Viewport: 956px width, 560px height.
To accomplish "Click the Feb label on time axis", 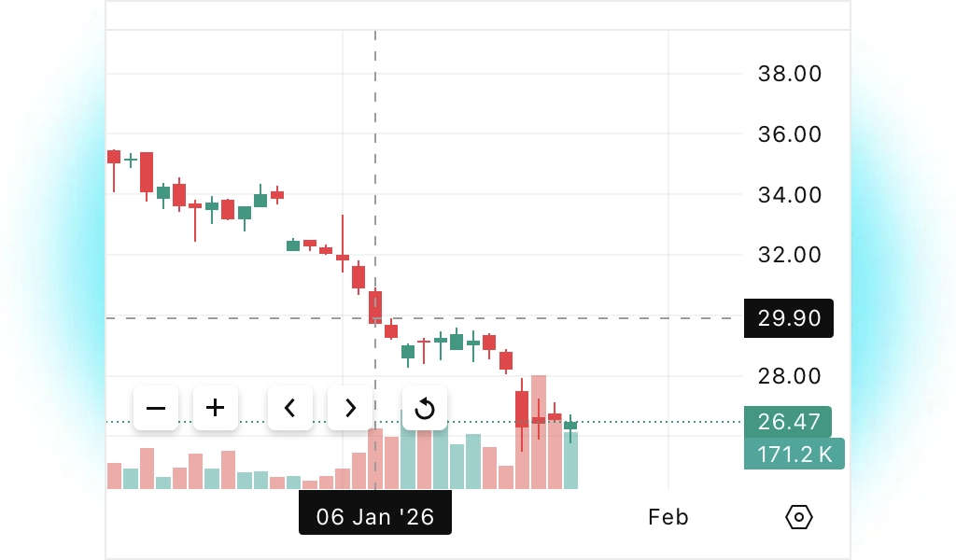I will click(668, 517).
